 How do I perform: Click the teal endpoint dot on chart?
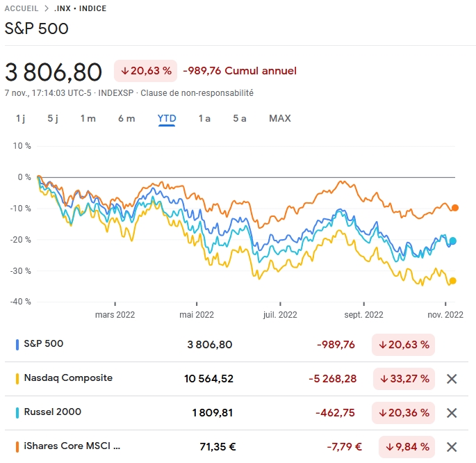click(x=453, y=241)
